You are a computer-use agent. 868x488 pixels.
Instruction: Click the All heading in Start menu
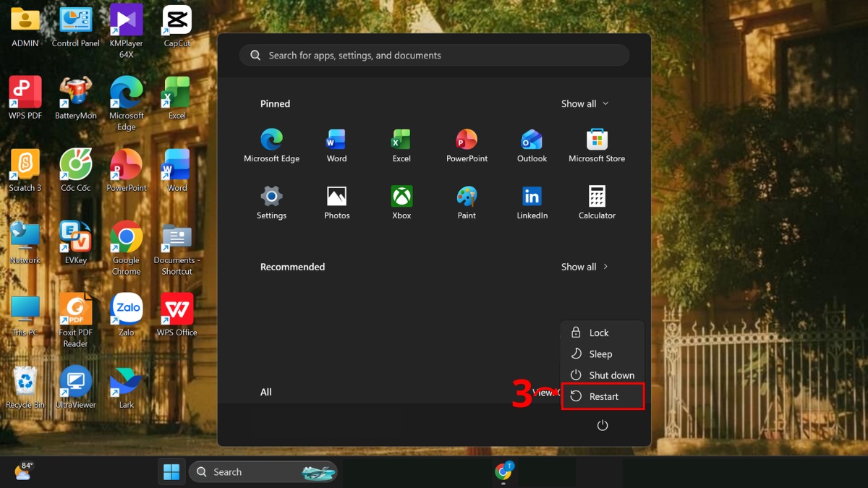coord(266,392)
